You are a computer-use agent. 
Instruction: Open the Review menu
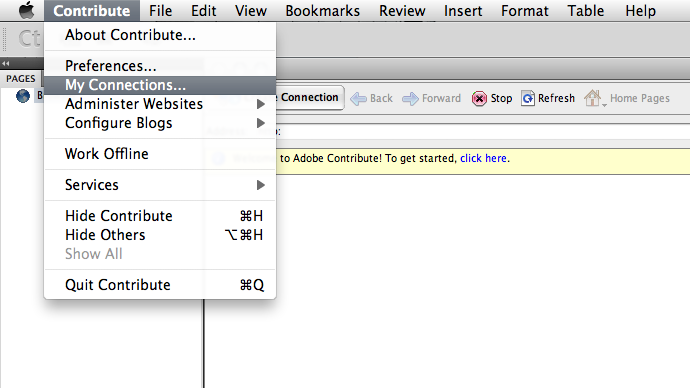tap(402, 11)
